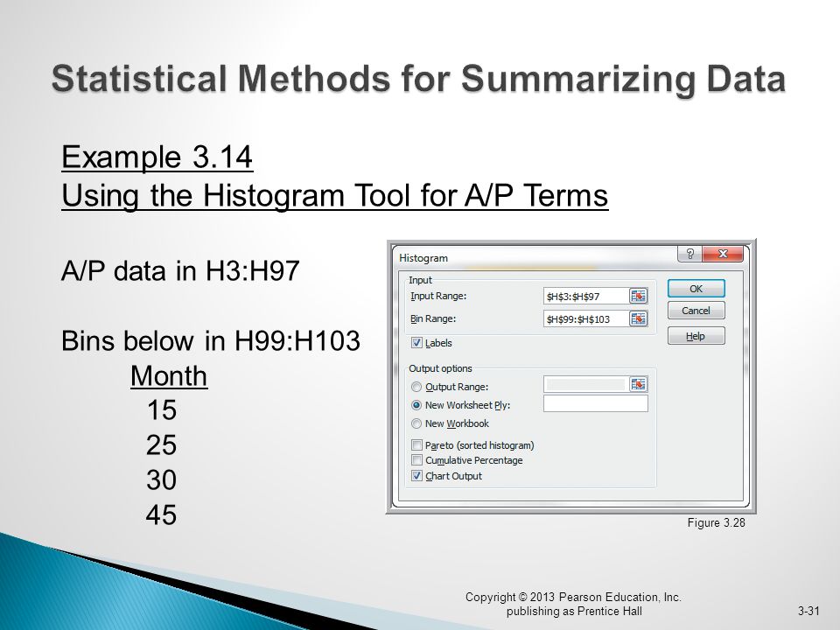Image resolution: width=840 pixels, height=630 pixels.
Task: Click the slide number 3-31
Action: [x=808, y=611]
